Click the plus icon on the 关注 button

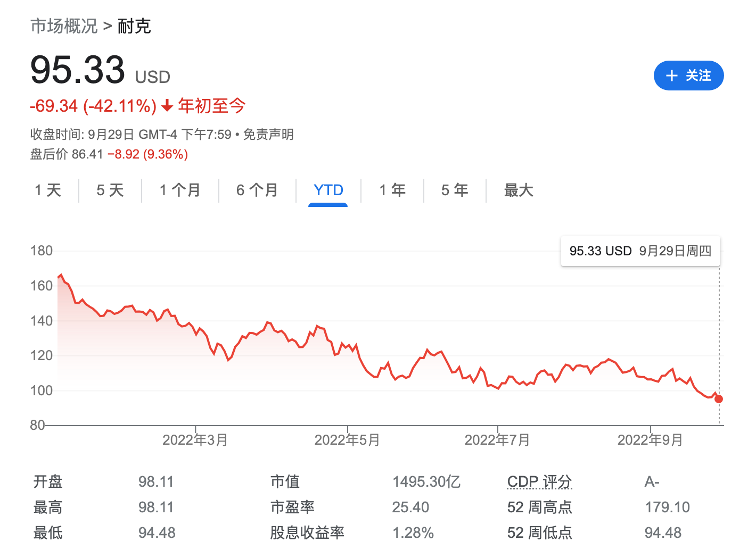click(x=672, y=76)
